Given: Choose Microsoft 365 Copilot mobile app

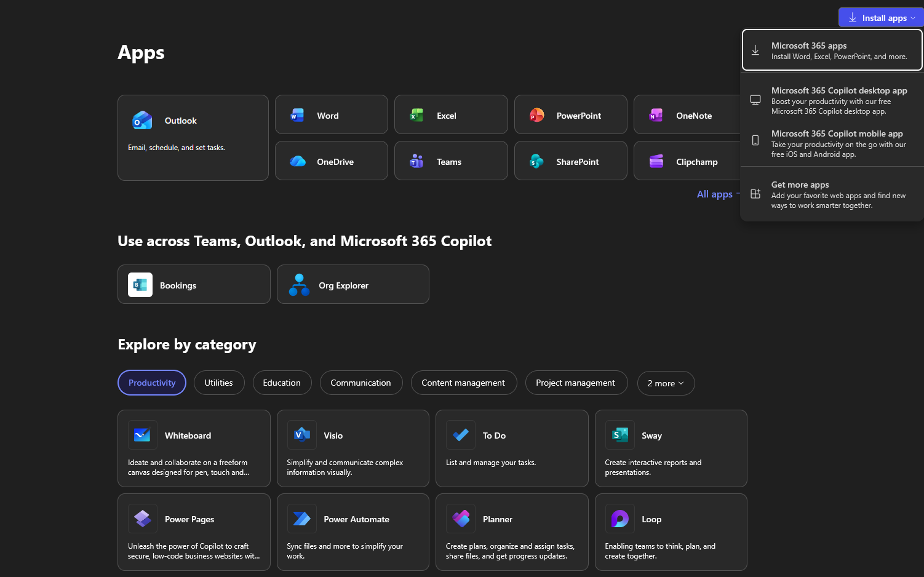Looking at the screenshot, I should coord(832,143).
